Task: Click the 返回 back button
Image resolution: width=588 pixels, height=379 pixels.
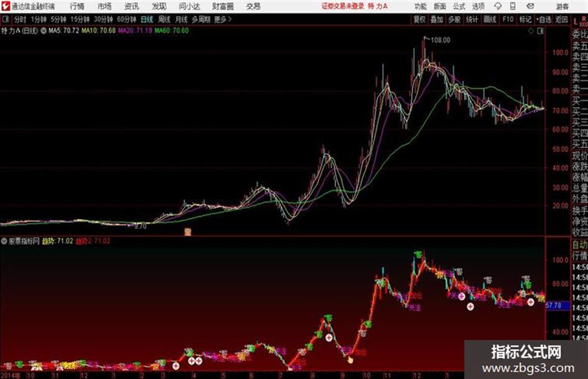Action: tap(561, 19)
